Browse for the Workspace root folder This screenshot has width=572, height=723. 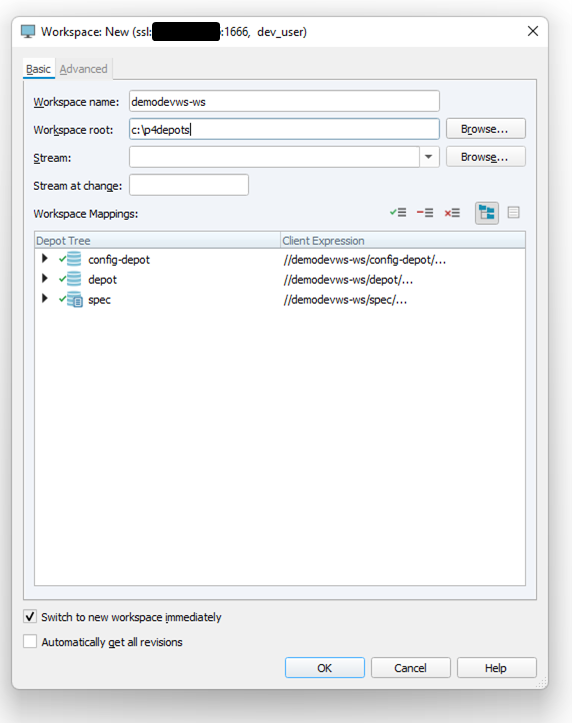pos(486,129)
